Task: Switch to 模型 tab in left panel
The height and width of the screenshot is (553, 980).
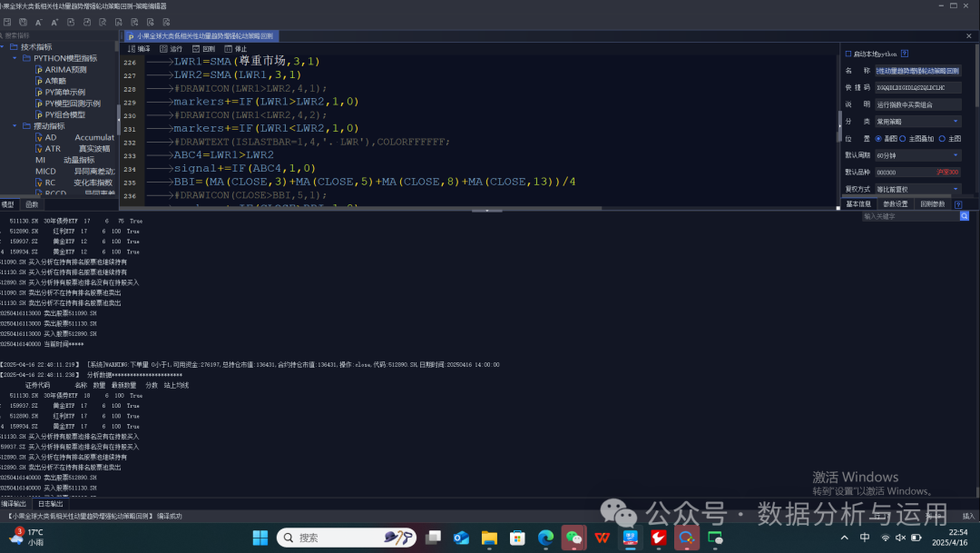Action: coord(7,204)
